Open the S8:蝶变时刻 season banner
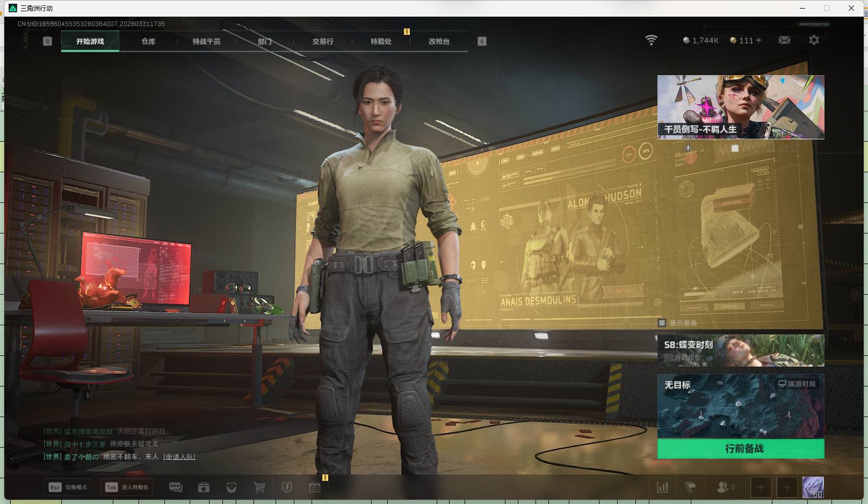Viewport: 868px width, 504px height. click(x=741, y=350)
